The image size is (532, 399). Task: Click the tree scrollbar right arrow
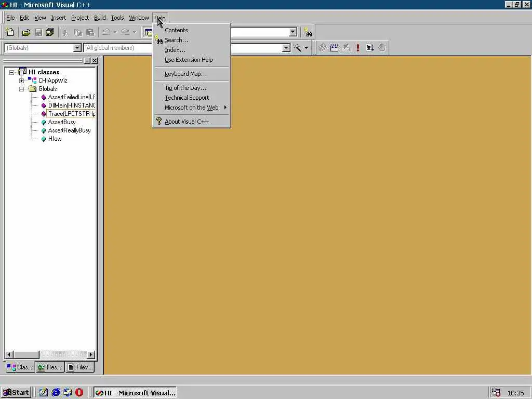[90, 354]
